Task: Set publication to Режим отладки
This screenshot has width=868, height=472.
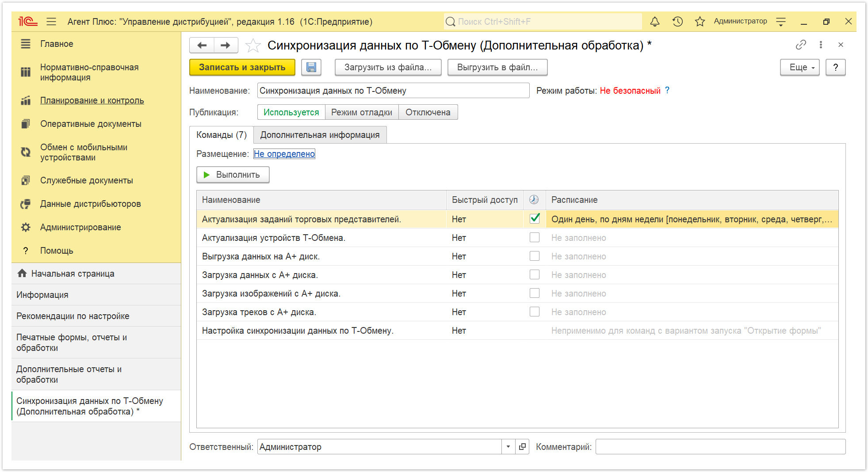Action: 362,112
